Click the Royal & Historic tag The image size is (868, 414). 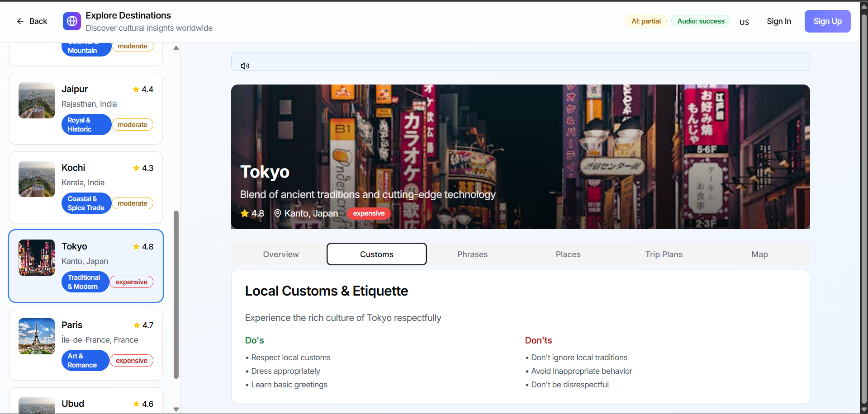point(86,125)
